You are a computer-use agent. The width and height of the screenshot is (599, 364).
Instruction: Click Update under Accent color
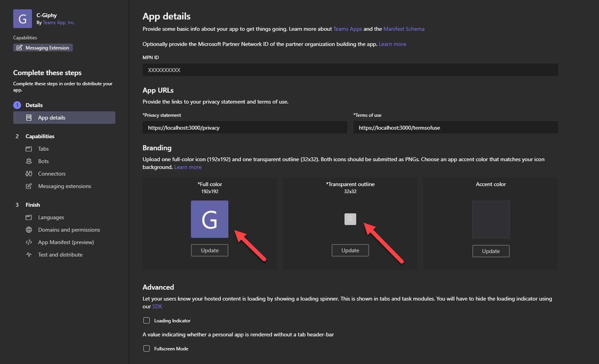(x=491, y=251)
